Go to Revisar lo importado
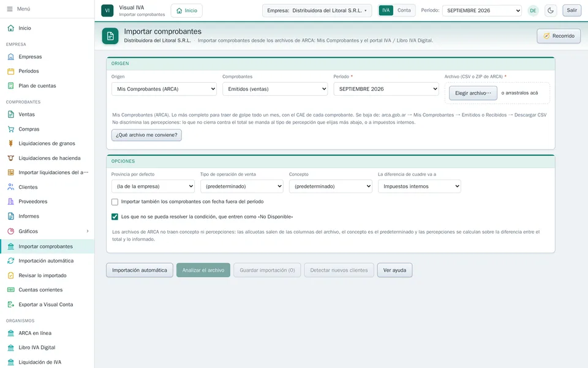The image size is (588, 368). click(x=47, y=275)
